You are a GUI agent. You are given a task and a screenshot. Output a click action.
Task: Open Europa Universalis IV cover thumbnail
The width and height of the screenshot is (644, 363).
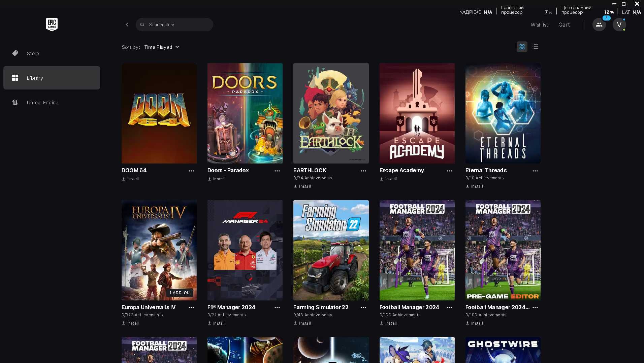[159, 250]
